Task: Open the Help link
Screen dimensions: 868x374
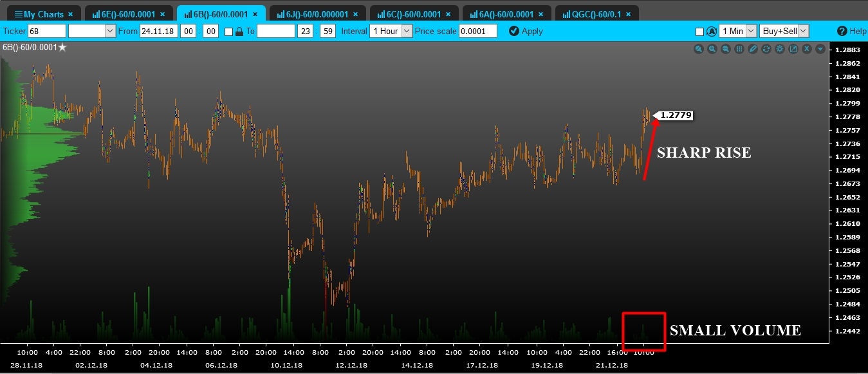Action: (x=852, y=31)
